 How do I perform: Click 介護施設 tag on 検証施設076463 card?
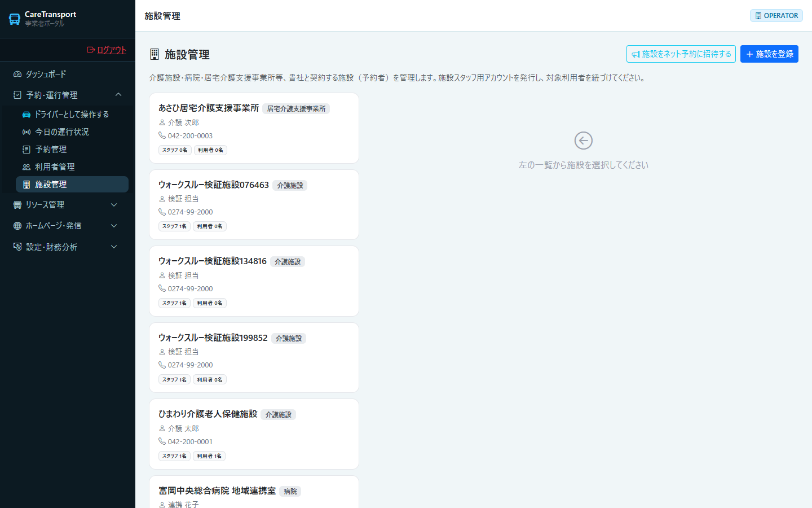click(x=290, y=185)
